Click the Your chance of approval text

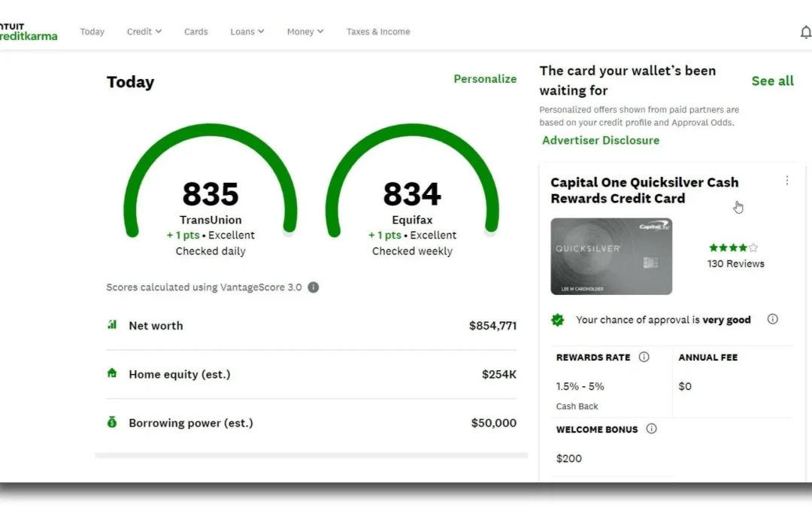click(x=663, y=320)
